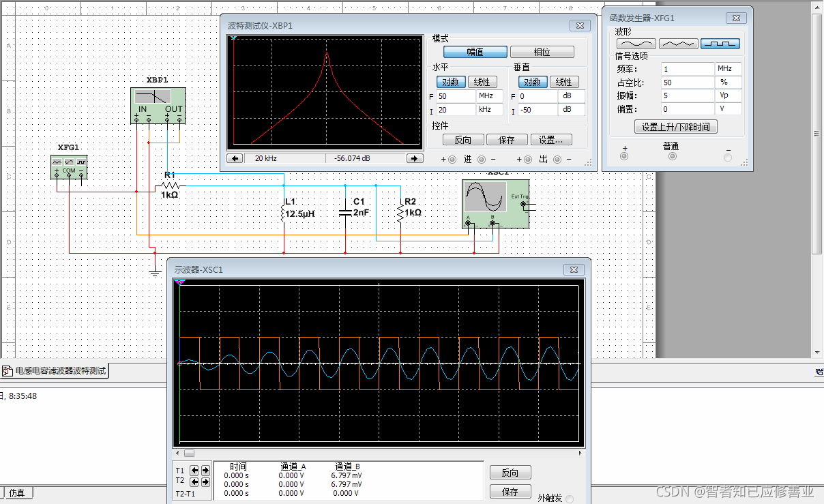Image resolution: width=824 pixels, height=504 pixels.
Task: Close the function generator XFG1 window
Action: 736,18
